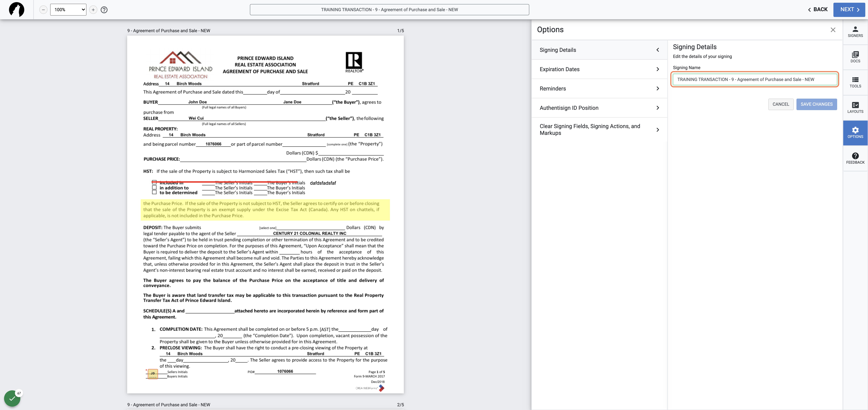The image size is (868, 410).
Task: Check the 'in addition to' HST checkbox
Action: (154, 188)
